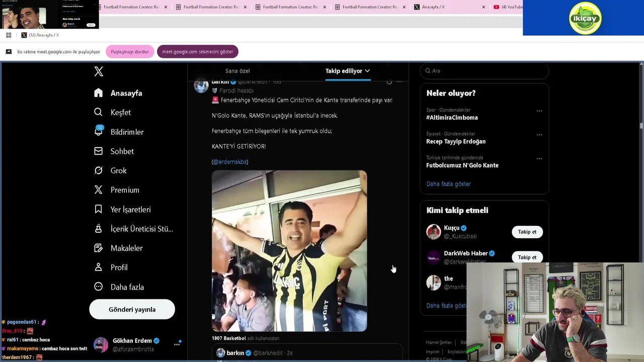
Task: Click Daha fazla göster under Kimi takip etmeli
Action: point(446,306)
